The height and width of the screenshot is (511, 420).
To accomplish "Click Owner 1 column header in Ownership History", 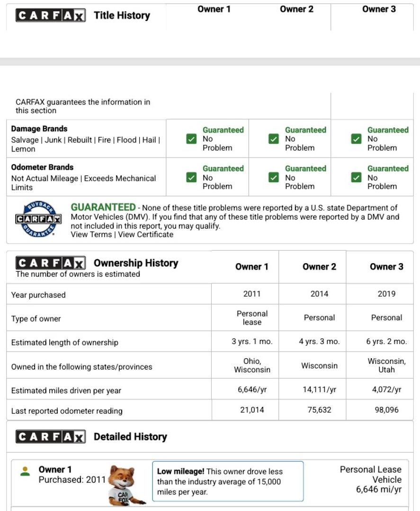I will coord(252,266).
